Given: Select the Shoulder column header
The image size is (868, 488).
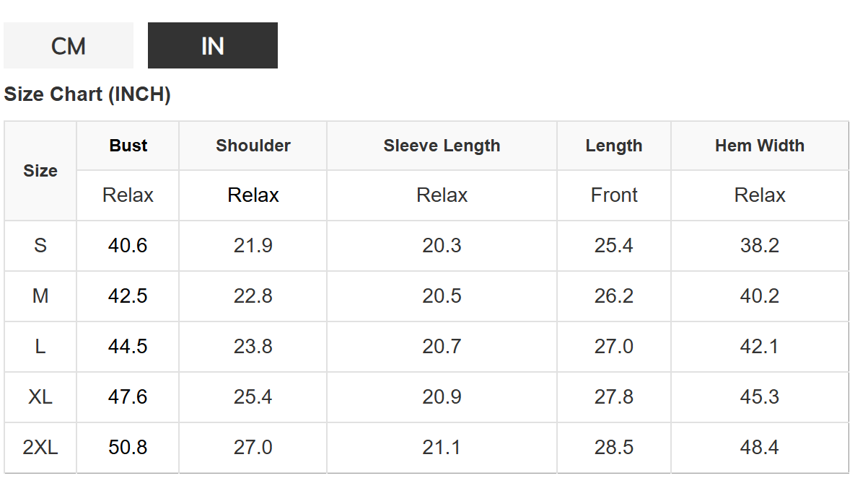Looking at the screenshot, I should point(253,146).
